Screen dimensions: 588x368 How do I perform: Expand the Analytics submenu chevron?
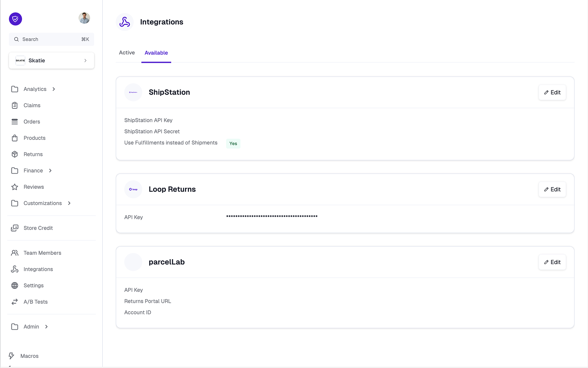[x=54, y=89]
